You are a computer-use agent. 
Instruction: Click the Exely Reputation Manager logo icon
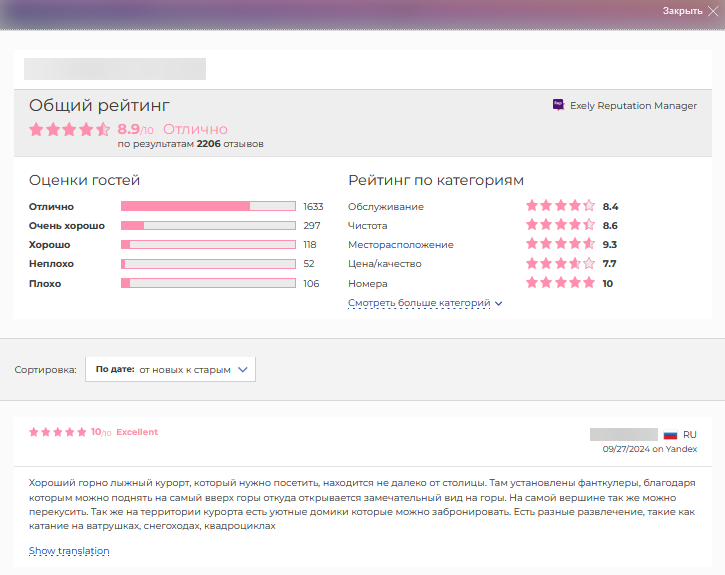559,105
